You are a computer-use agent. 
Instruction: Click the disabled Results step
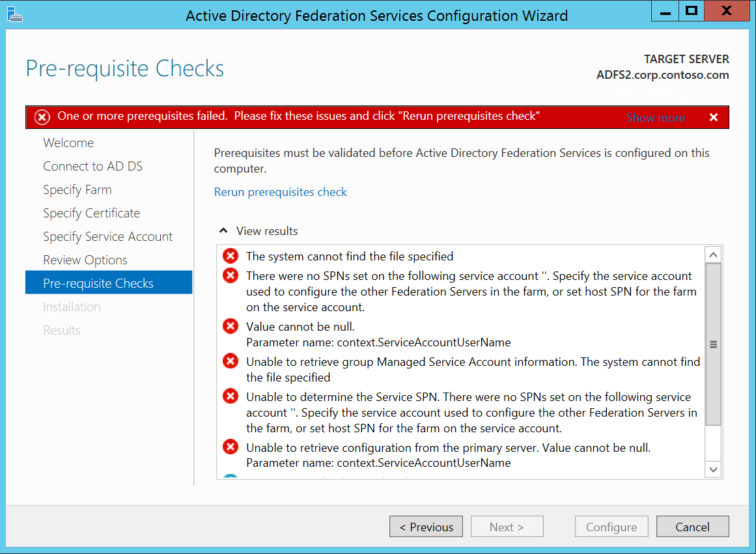61,330
